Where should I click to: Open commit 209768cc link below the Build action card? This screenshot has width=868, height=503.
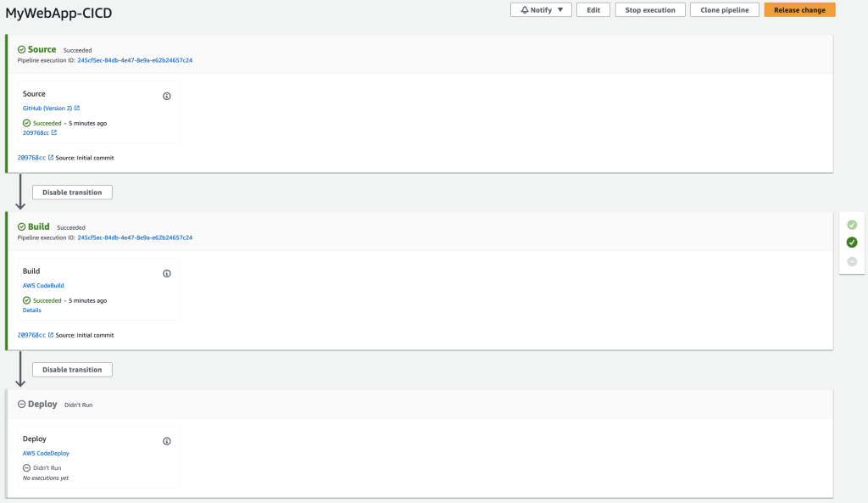coord(31,335)
